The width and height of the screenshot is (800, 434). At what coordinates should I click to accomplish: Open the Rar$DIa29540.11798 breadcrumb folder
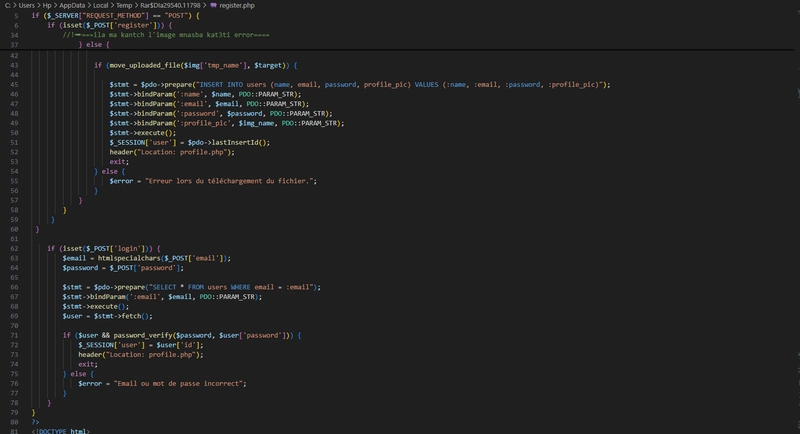(x=170, y=5)
